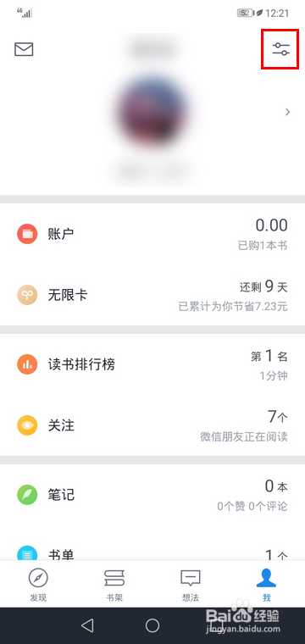The image size is (305, 644).
Task: Select the 我 profile tab
Action: pyautogui.click(x=266, y=585)
